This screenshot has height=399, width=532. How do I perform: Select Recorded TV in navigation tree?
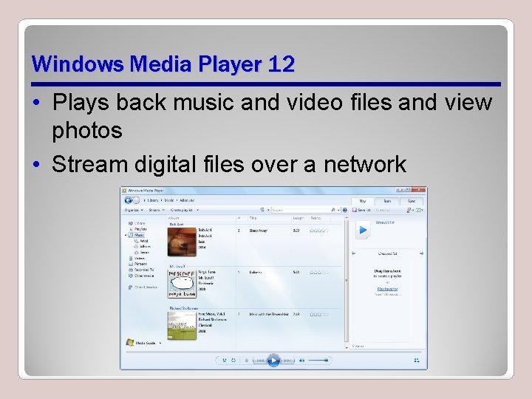click(x=141, y=270)
